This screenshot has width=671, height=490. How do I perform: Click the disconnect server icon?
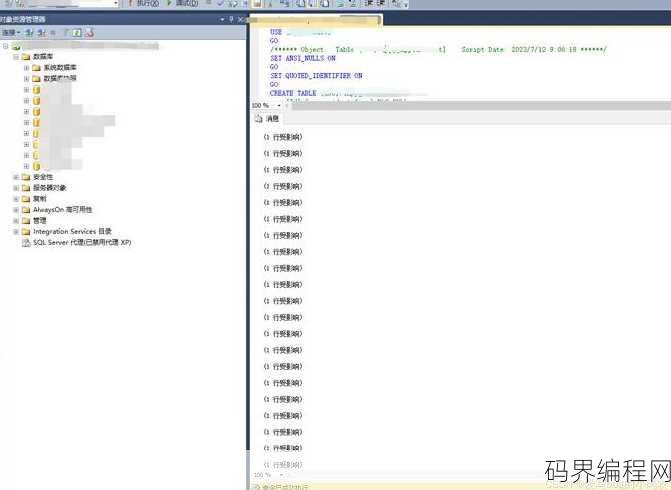[x=42, y=33]
